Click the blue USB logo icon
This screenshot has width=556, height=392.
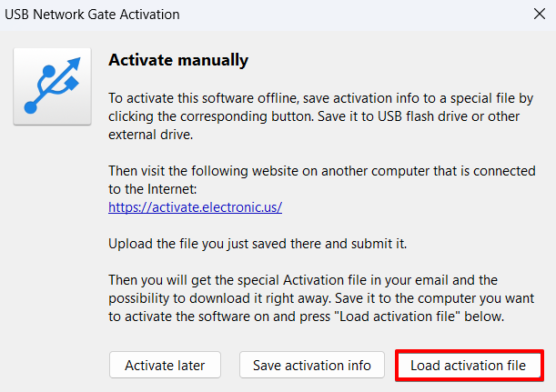point(52,86)
